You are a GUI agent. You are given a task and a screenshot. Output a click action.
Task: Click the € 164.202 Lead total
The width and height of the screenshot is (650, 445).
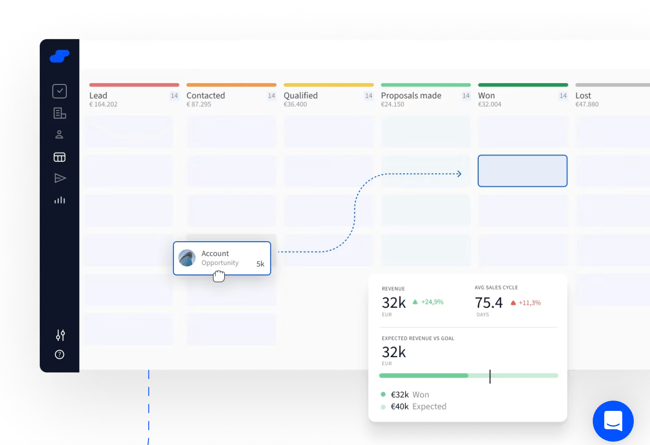[x=103, y=105]
